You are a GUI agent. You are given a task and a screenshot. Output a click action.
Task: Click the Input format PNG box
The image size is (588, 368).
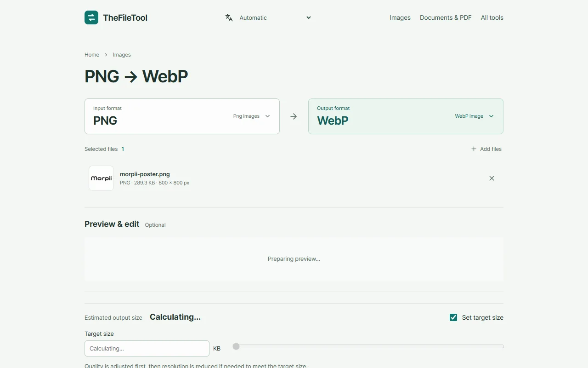(x=182, y=116)
